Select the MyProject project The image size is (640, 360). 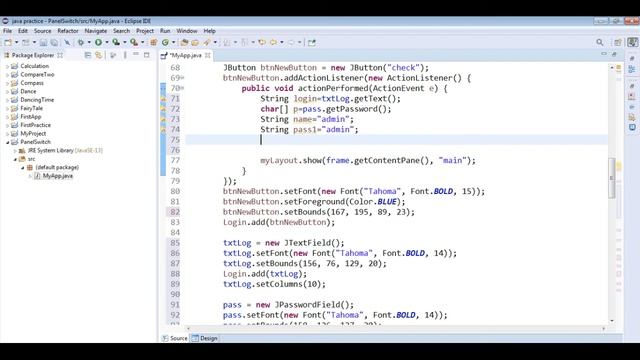[x=33, y=133]
